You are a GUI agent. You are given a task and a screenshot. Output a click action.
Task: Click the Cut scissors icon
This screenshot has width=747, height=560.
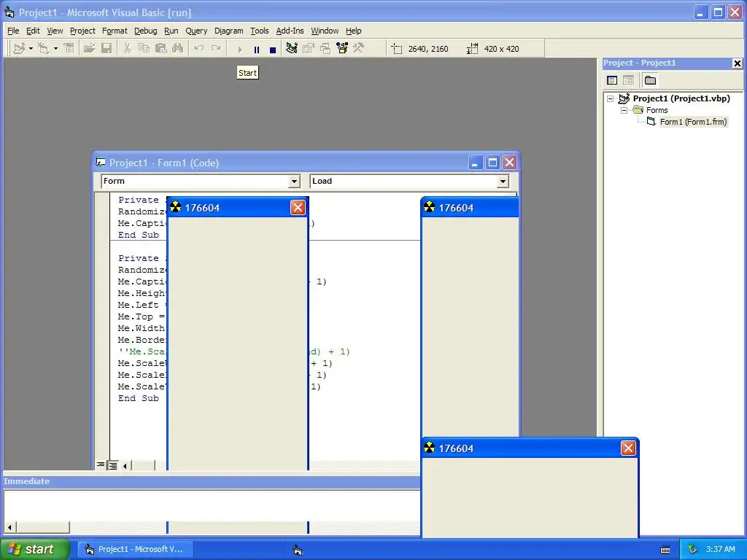(127, 49)
